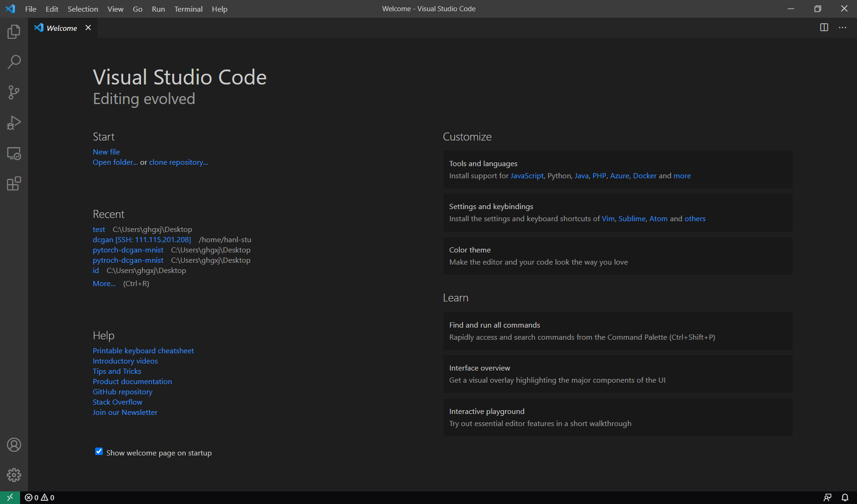Open the Edit menu
Screen dimensions: 857x504
coord(52,9)
